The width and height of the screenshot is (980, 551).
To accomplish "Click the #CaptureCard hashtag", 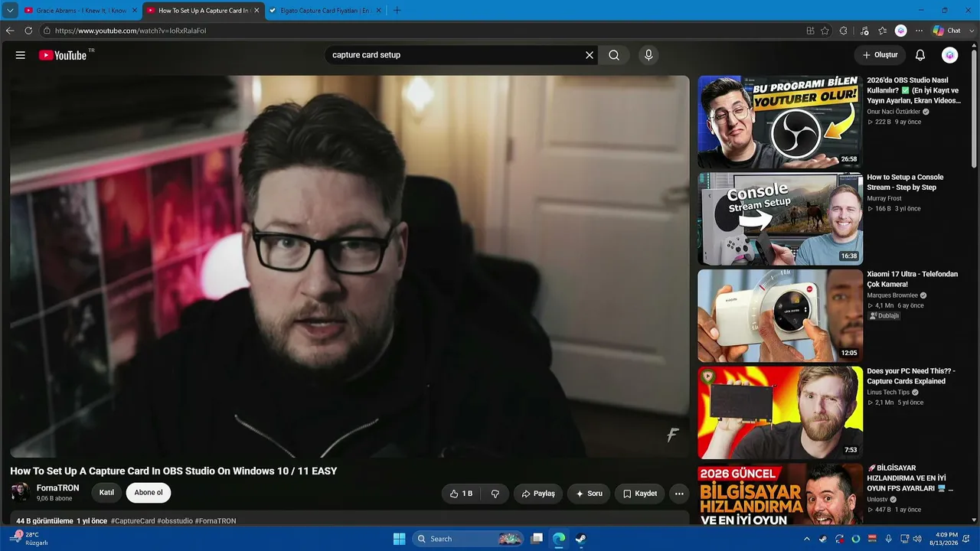I will click(132, 521).
